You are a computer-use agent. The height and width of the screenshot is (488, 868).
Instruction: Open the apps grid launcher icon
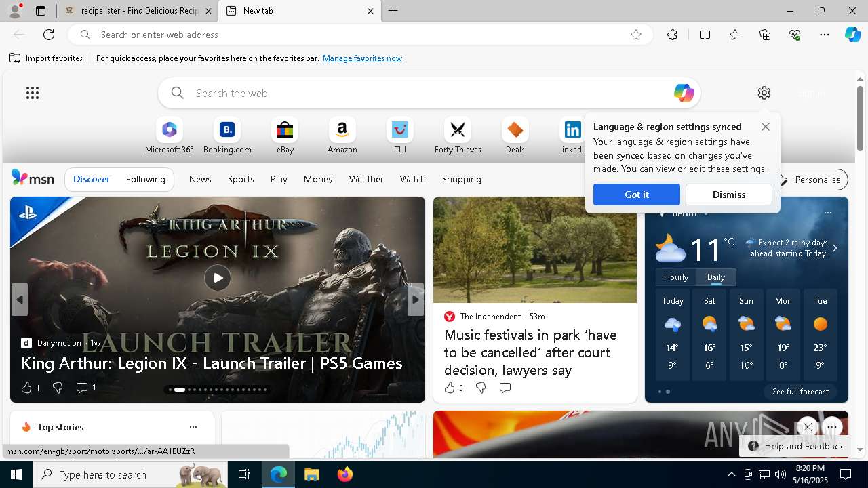pos(33,93)
